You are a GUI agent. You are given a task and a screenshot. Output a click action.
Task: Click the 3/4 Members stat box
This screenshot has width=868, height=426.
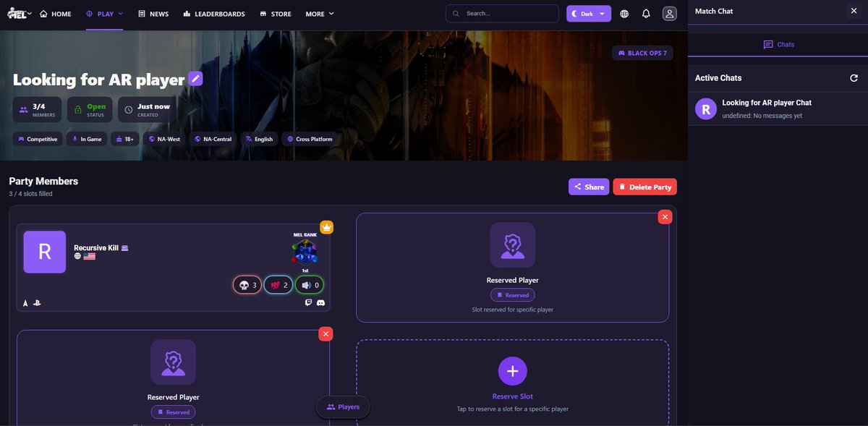pyautogui.click(x=38, y=110)
